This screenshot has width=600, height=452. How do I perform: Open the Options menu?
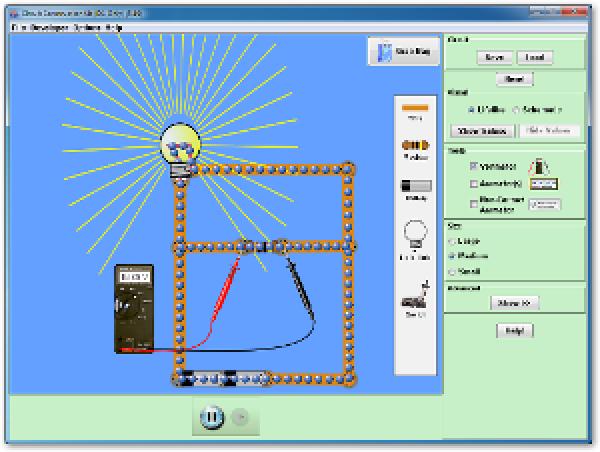point(87,28)
